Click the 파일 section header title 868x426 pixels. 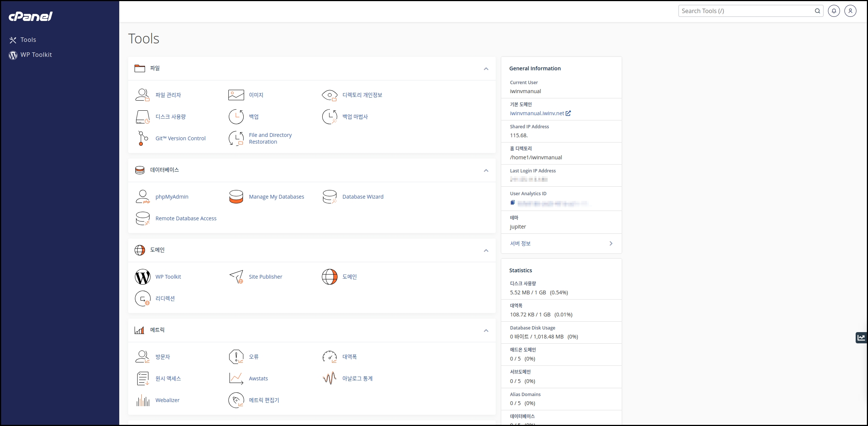coord(155,68)
